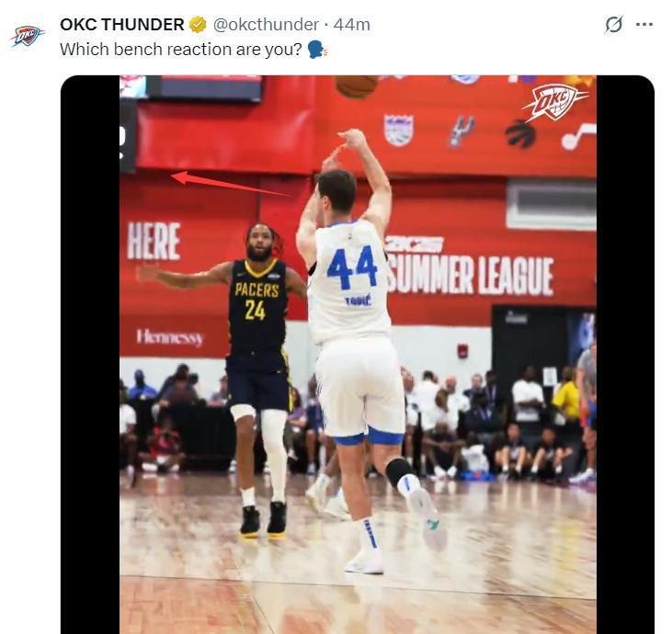The width and height of the screenshot is (672, 634).
Task: Click the OKC Thunder profile avatar
Action: click(x=28, y=36)
